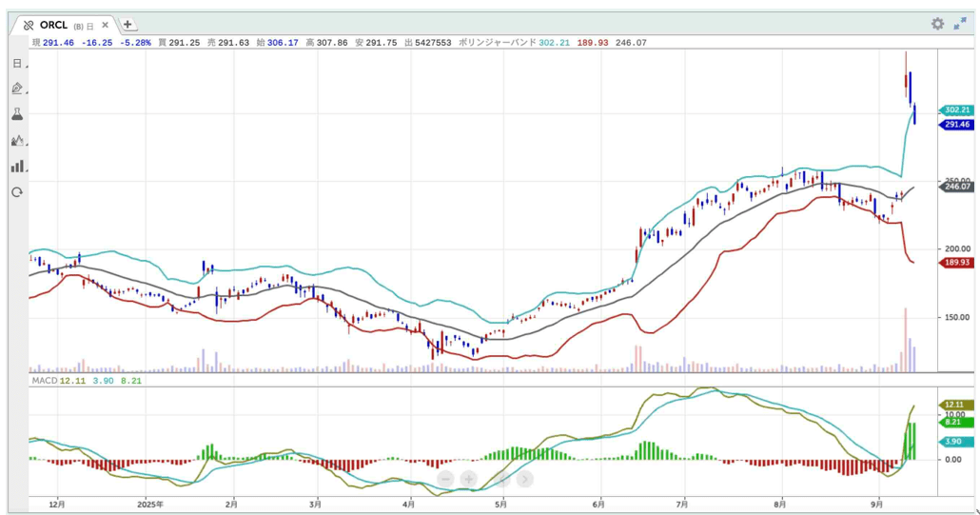Click the ボリンジャーバンド indicator label
Viewport: 980px width, 515px height.
[x=493, y=43]
